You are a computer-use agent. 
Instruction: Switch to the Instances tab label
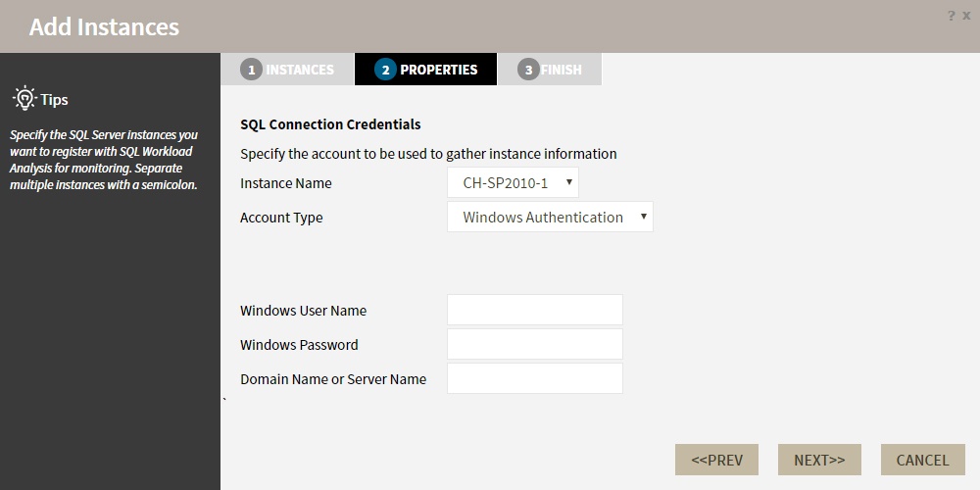[300, 70]
